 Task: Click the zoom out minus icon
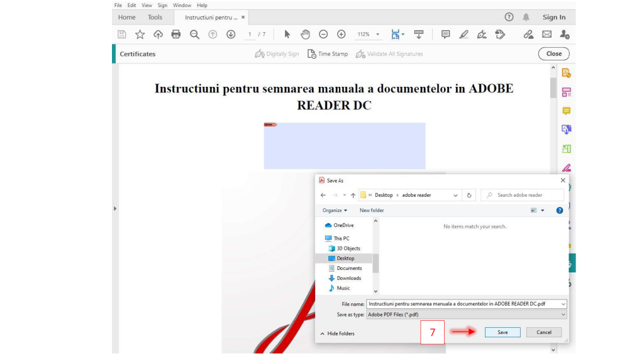(x=323, y=35)
